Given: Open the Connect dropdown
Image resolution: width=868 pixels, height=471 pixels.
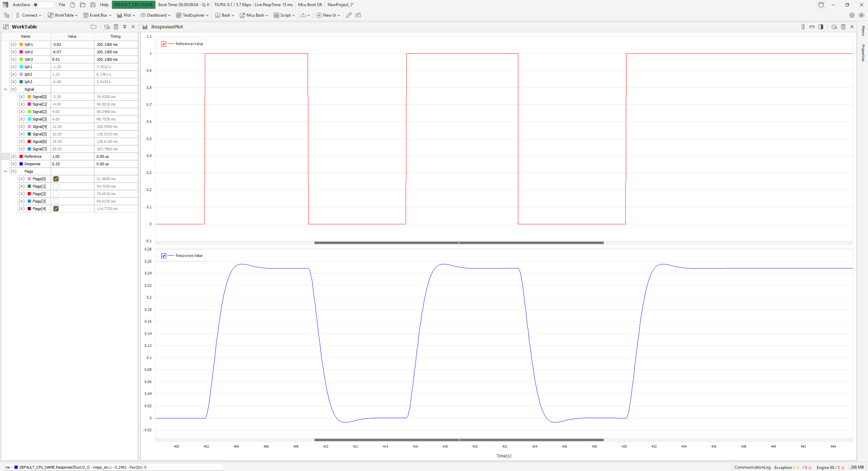Looking at the screenshot, I should pos(28,15).
